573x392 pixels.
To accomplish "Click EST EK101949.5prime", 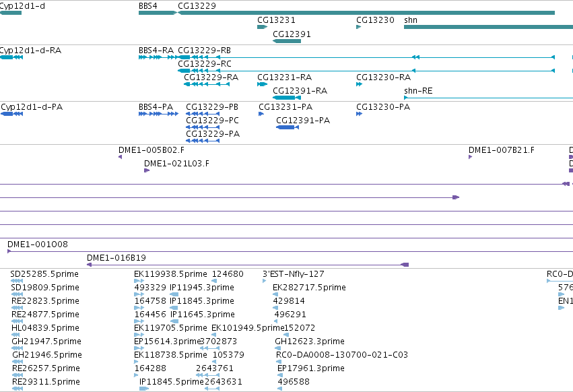I will click(x=213, y=335).
